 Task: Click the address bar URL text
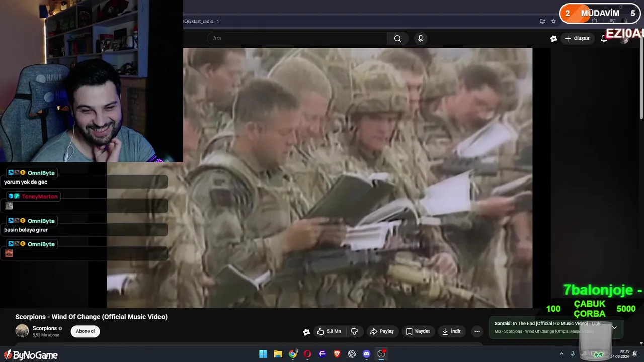[x=201, y=21]
